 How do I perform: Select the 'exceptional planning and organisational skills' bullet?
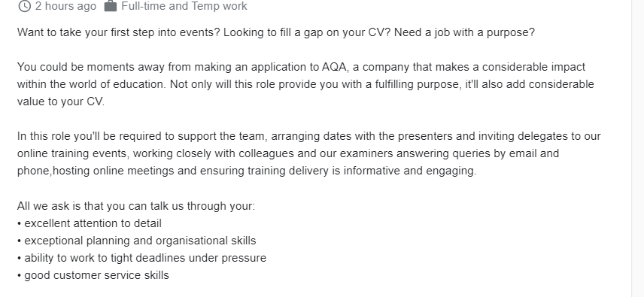click(x=137, y=241)
